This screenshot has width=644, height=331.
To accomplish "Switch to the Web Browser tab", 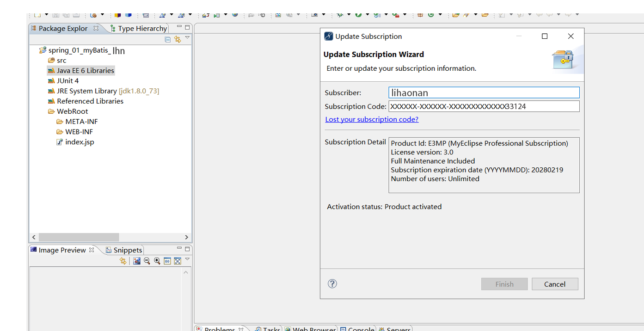I will 310,329.
